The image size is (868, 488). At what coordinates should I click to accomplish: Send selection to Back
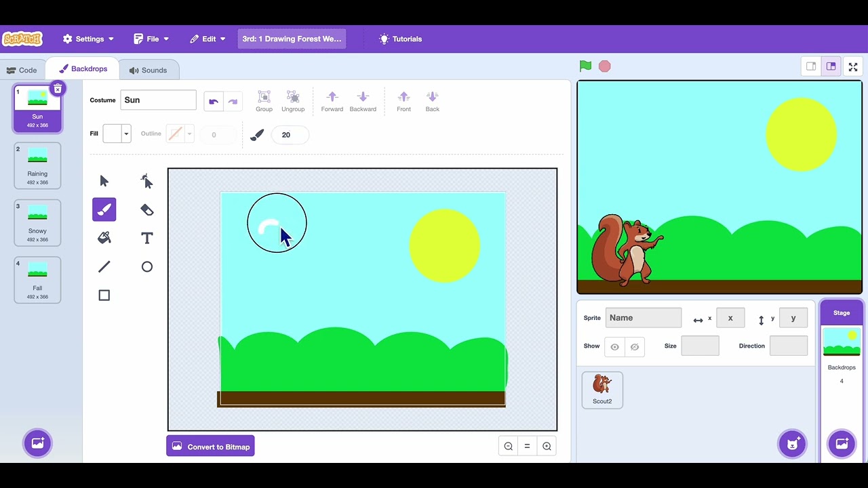[x=433, y=101]
